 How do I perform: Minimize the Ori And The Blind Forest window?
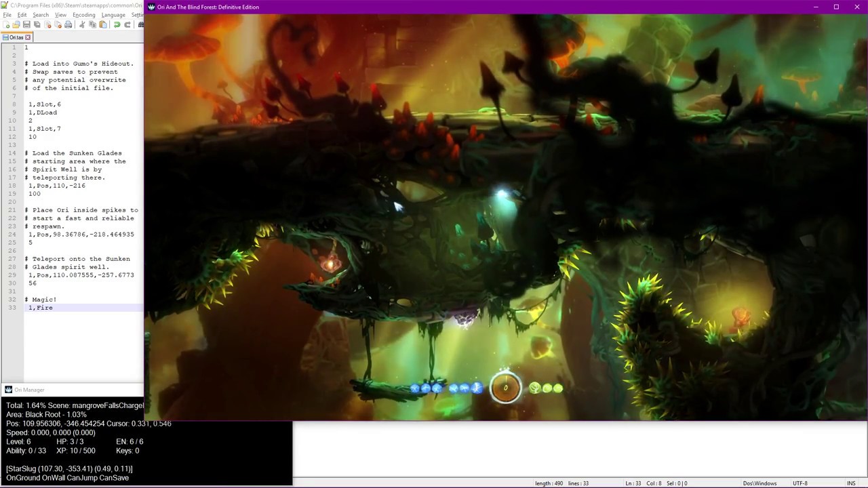[816, 7]
